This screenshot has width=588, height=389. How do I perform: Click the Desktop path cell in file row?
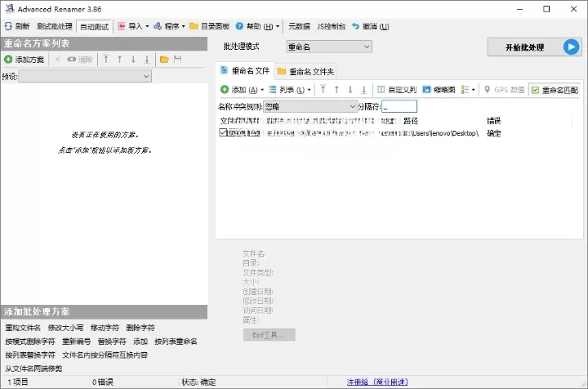point(445,133)
